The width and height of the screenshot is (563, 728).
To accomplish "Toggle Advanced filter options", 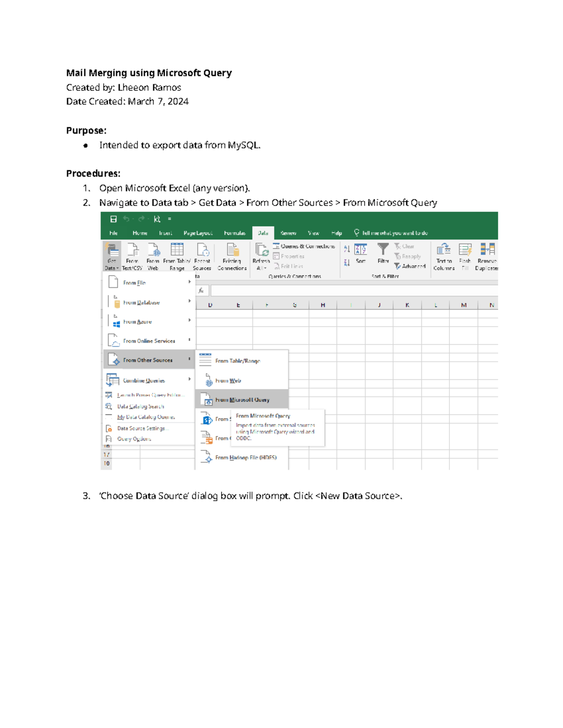I will coord(409,265).
